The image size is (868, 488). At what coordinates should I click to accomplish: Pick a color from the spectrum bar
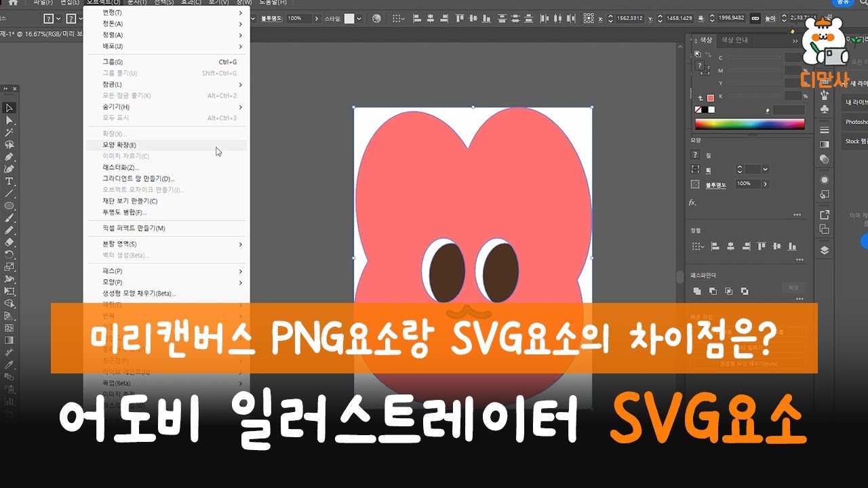pos(749,124)
